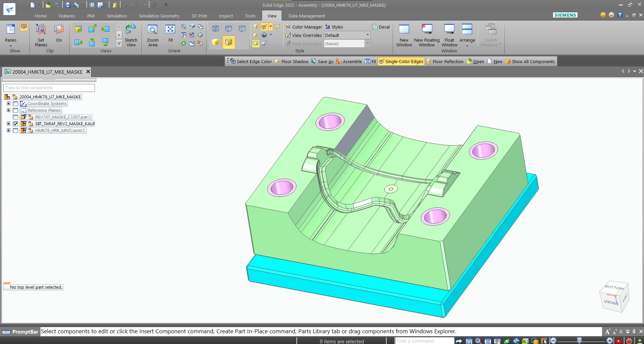Open Styles command

pos(334,27)
